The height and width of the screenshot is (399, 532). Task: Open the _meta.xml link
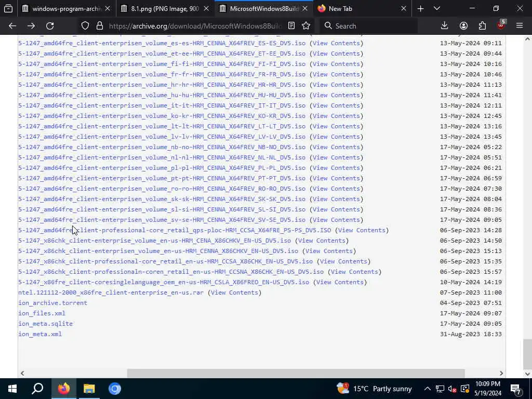40,334
